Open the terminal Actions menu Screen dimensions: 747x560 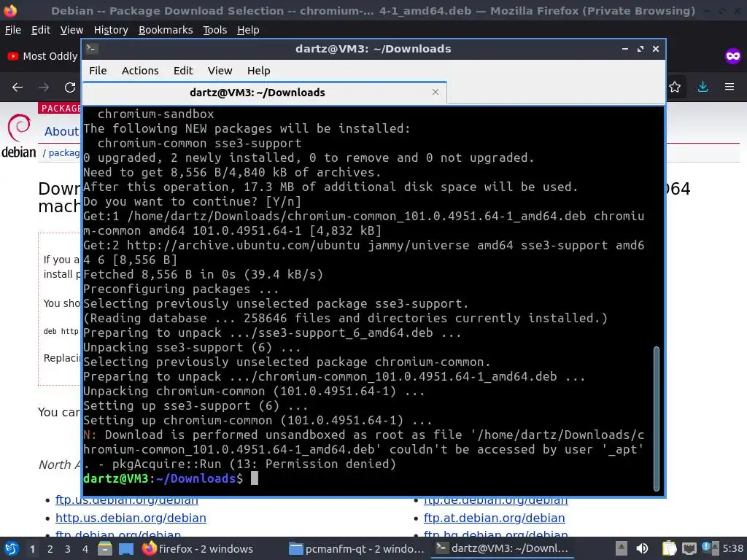coord(140,71)
